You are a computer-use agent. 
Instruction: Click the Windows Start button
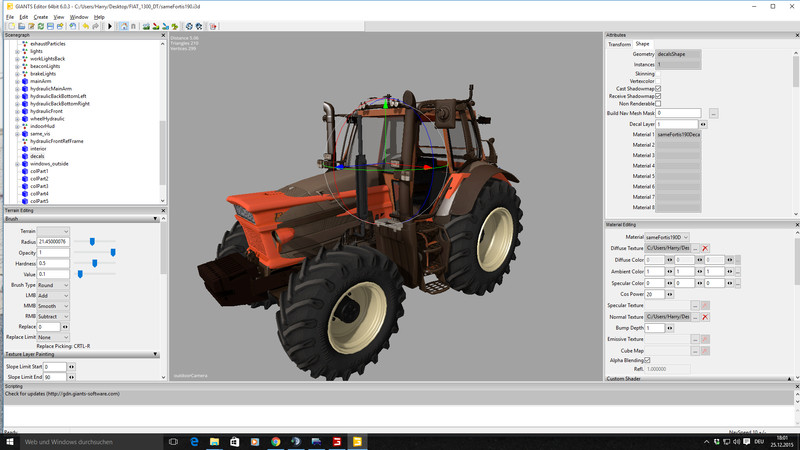tap(9, 441)
